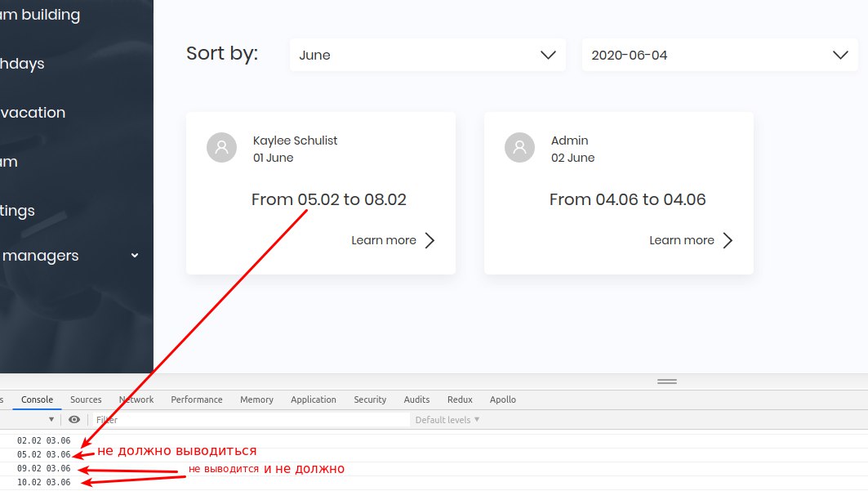Toggle the console live expression eye icon
This screenshot has width=868, height=491.
click(74, 420)
